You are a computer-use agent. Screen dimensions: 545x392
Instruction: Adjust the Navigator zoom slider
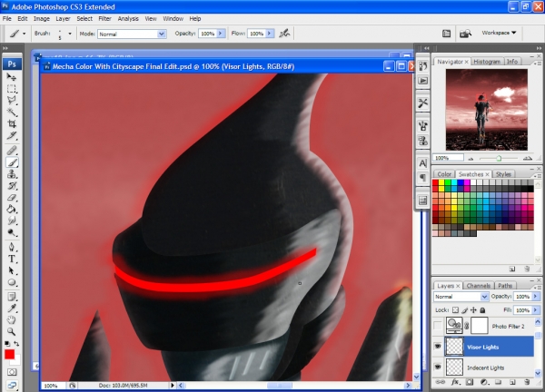pyautogui.click(x=499, y=158)
